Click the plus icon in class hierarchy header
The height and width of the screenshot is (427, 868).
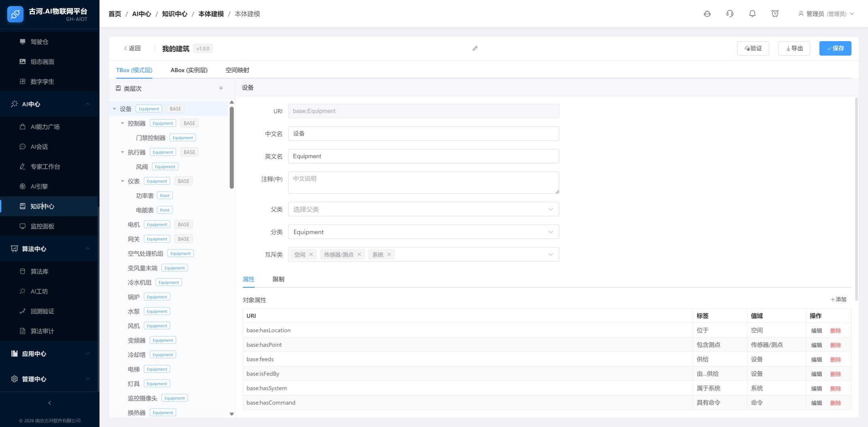[221, 88]
